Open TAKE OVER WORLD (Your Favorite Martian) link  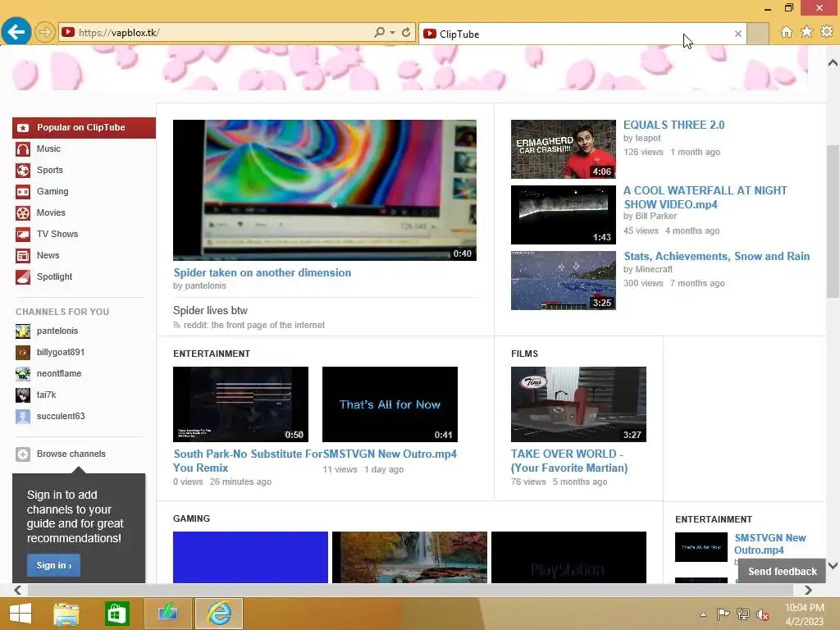569,461
